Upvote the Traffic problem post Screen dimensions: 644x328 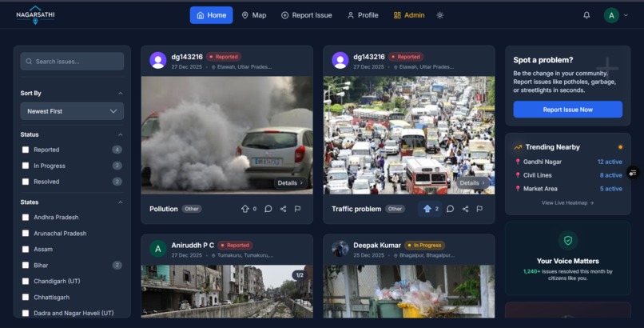(x=430, y=209)
